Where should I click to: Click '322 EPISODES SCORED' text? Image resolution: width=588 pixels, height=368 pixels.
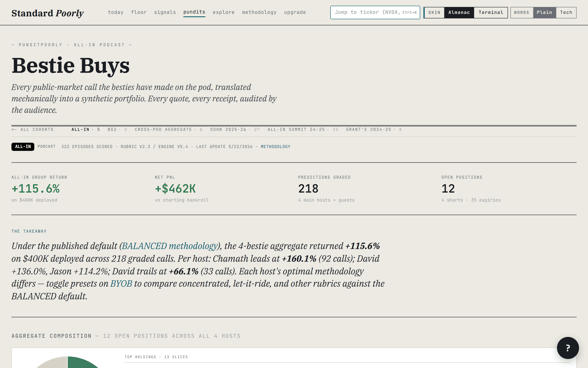(x=87, y=147)
